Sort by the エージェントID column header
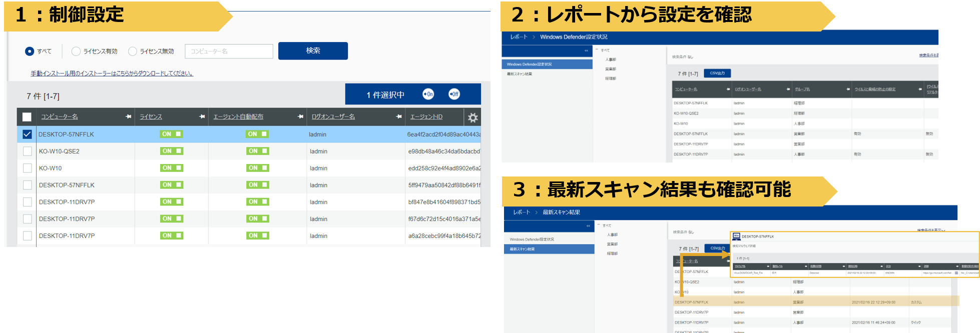The height and width of the screenshot is (333, 980). click(x=426, y=116)
